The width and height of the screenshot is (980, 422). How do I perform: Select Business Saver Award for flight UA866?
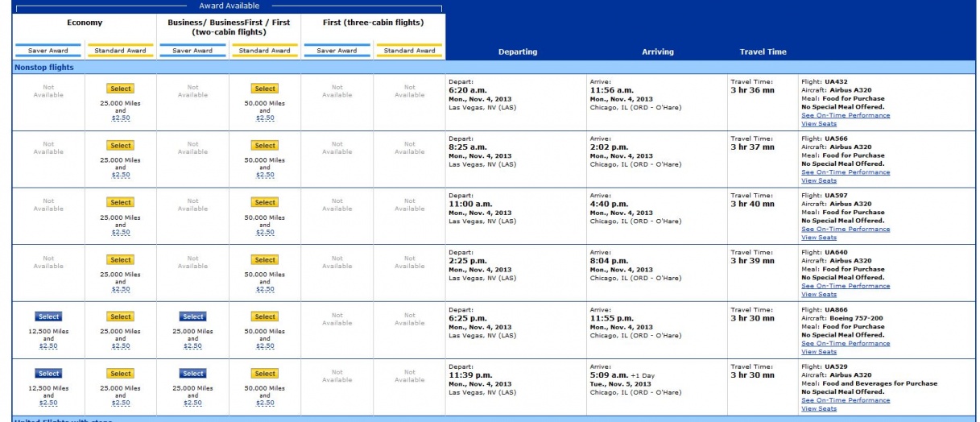[193, 316]
